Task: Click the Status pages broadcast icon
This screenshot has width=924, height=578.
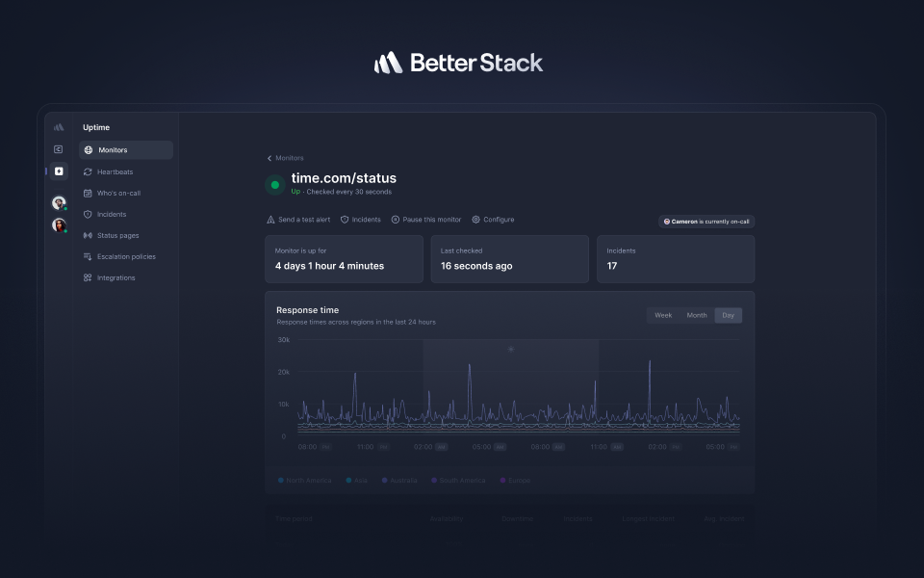Action: coord(88,235)
